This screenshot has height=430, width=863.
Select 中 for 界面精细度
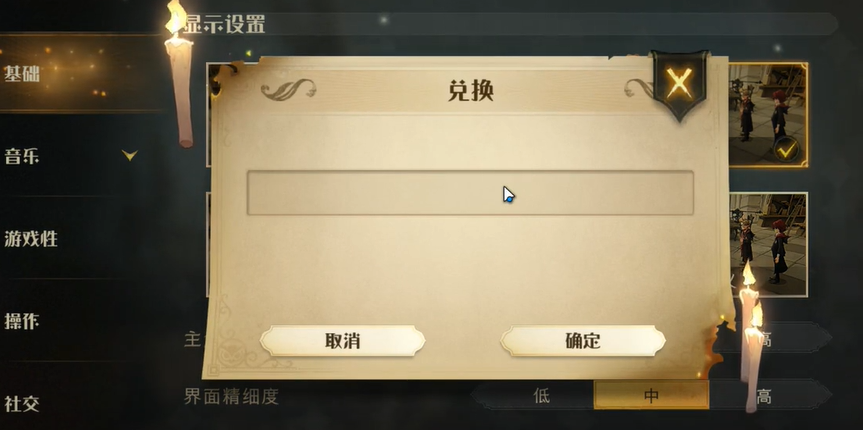pos(651,395)
